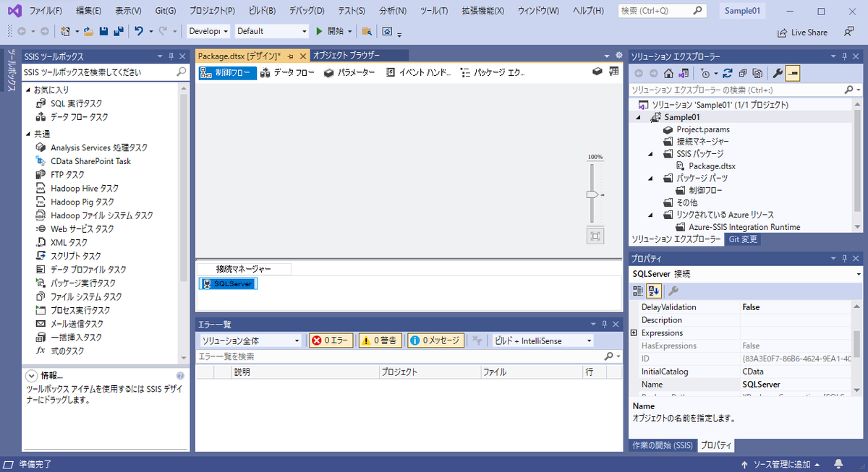Open the Development configuration dropdown
This screenshot has width=868, height=472.
point(208,31)
